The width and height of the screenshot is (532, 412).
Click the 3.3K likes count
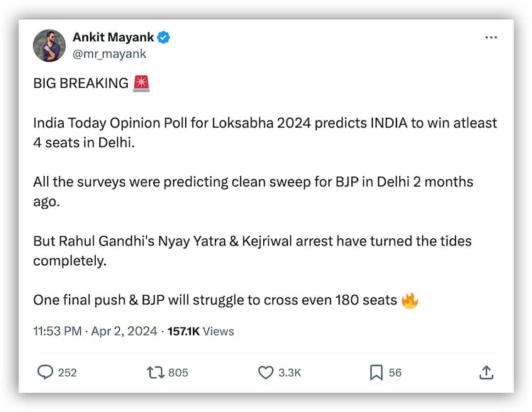click(289, 372)
